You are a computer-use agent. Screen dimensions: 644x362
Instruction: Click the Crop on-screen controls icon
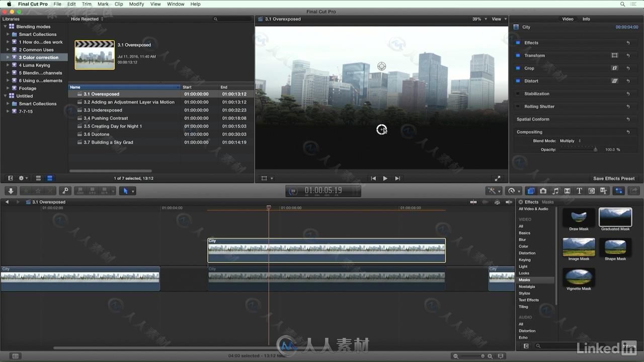point(614,68)
